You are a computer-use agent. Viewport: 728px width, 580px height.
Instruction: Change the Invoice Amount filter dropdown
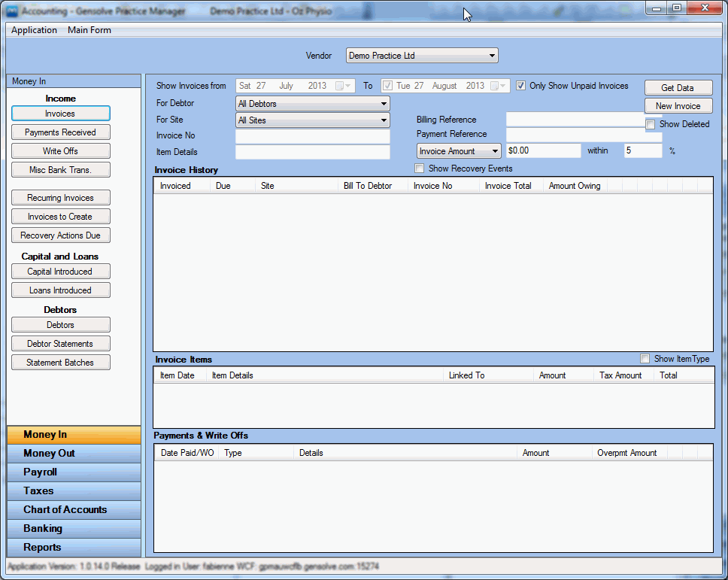495,150
